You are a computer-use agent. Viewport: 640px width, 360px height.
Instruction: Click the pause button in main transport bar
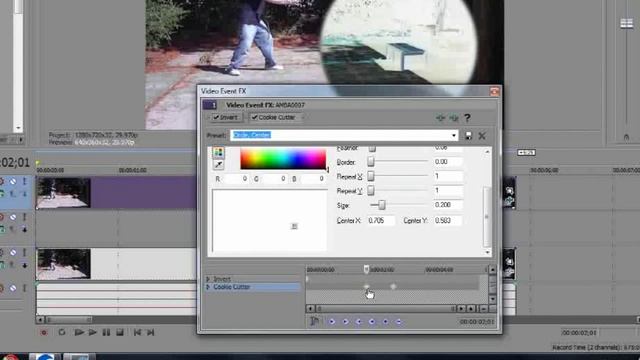[106, 333]
